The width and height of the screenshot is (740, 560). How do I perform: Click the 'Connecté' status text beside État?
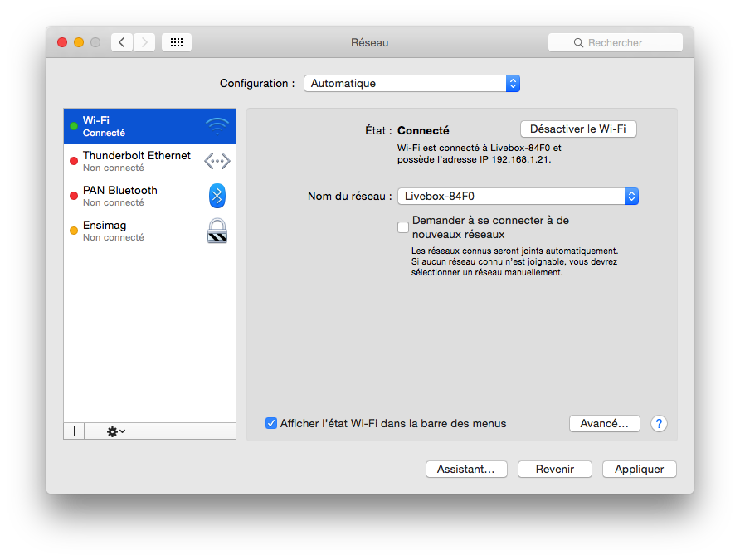click(x=423, y=131)
